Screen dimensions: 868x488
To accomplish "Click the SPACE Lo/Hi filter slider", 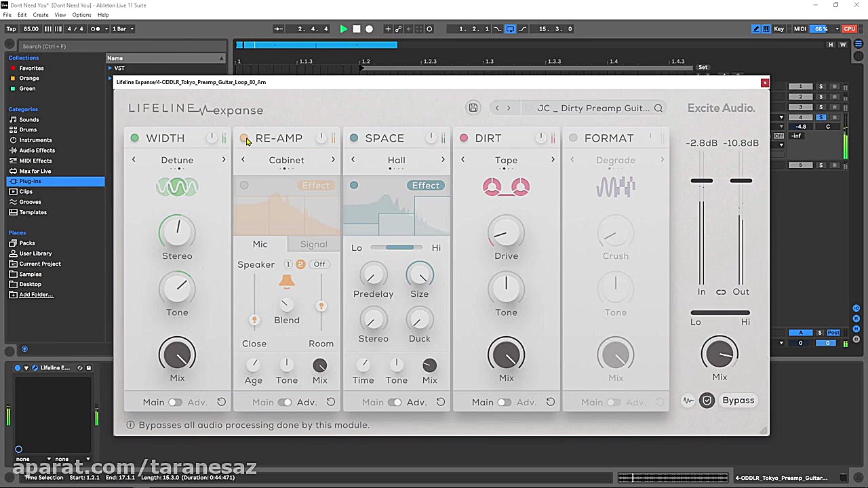I will tap(396, 248).
